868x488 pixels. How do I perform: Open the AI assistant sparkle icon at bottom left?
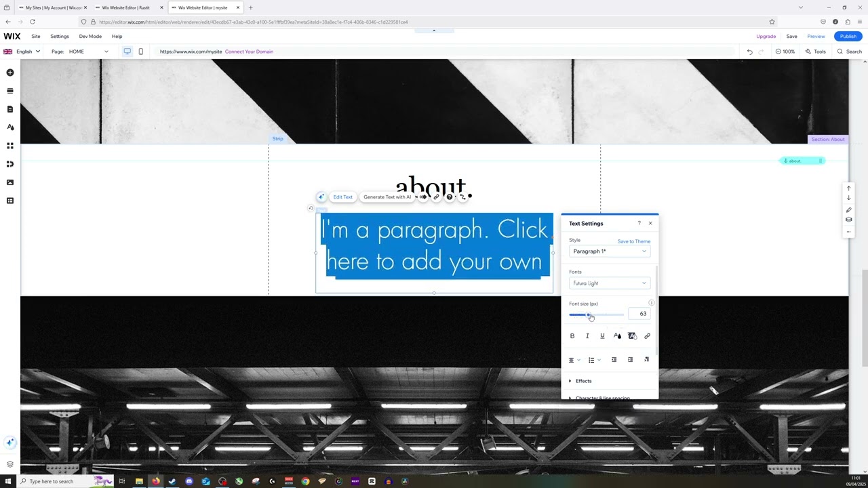pos(10,443)
